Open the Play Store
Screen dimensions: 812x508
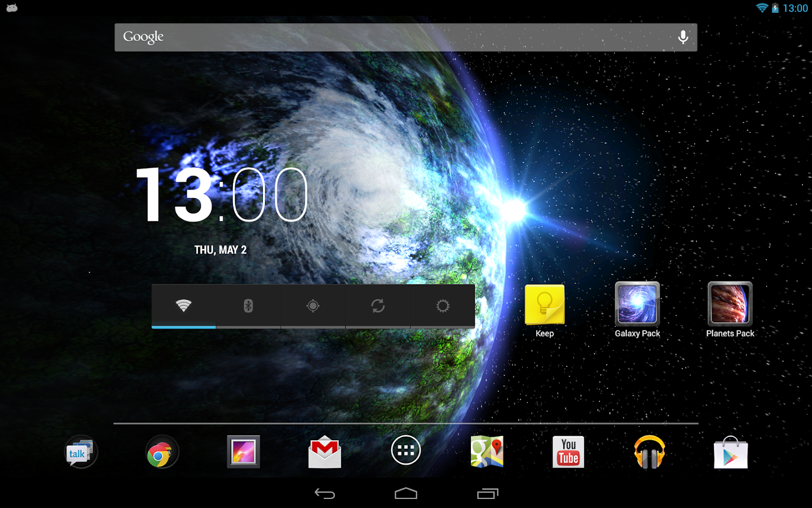730,452
